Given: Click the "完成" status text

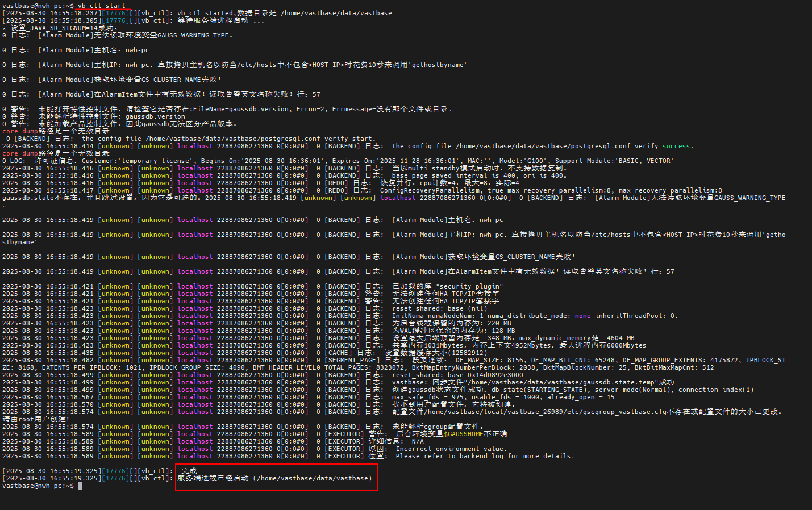Looking at the screenshot, I should point(189,471).
